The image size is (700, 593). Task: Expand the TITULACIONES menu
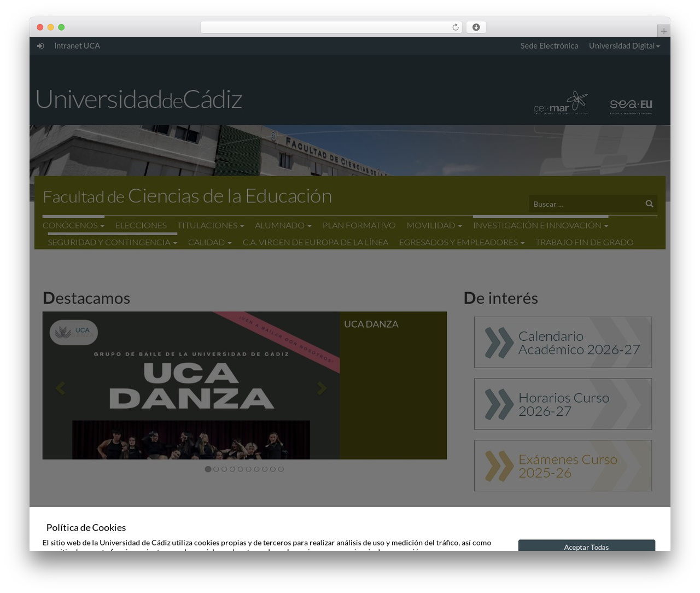[211, 225]
